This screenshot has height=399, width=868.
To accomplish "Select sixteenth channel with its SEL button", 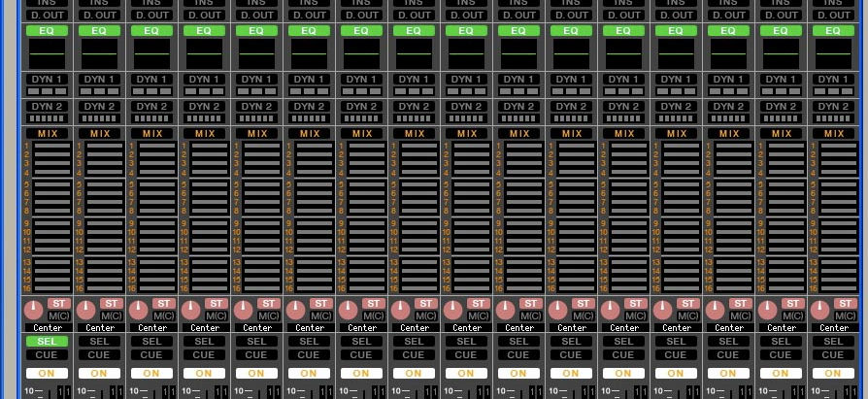I will coord(833,342).
